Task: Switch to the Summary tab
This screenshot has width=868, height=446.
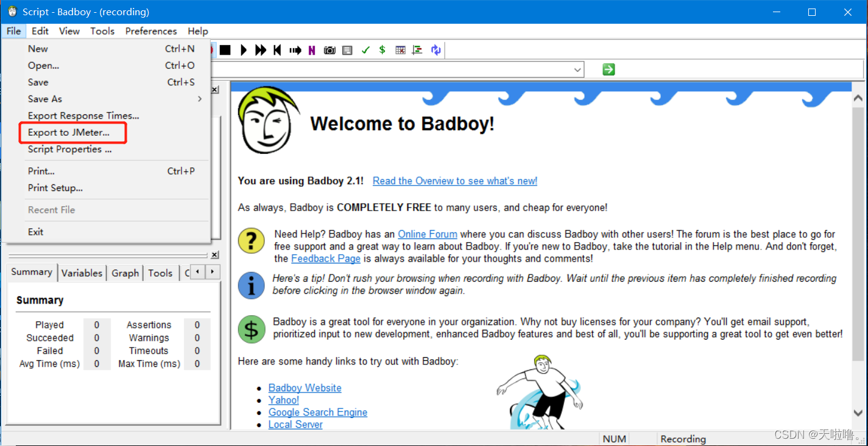Action: 32,272
